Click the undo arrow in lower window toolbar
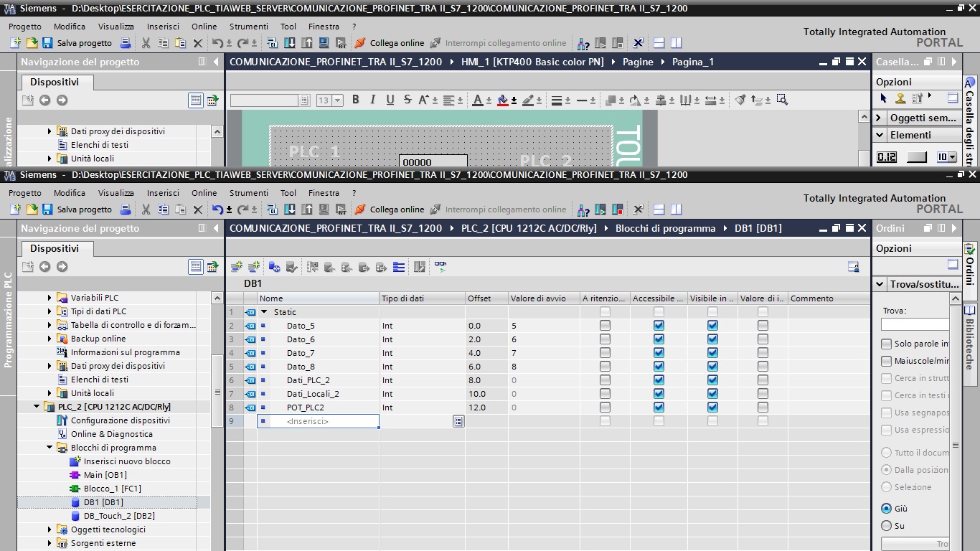Image resolution: width=980 pixels, height=551 pixels. point(217,209)
